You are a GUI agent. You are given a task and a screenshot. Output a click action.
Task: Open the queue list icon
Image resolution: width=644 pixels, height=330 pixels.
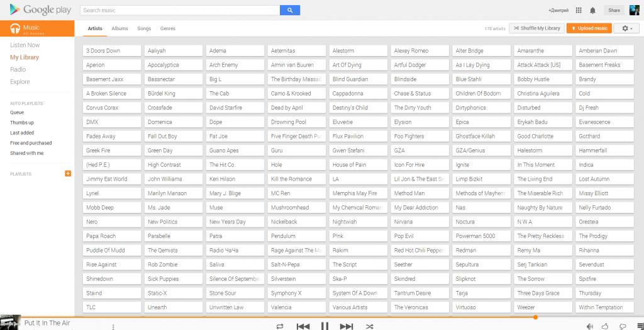click(640, 326)
